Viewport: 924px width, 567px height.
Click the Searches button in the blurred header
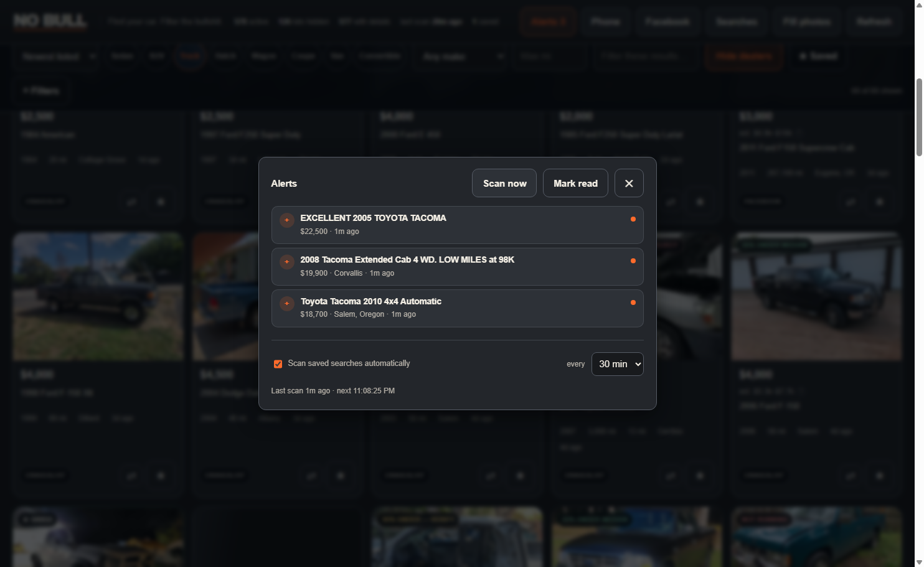click(737, 22)
